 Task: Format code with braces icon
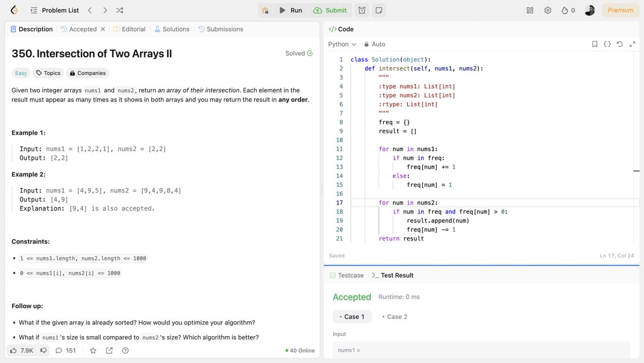[x=607, y=44]
